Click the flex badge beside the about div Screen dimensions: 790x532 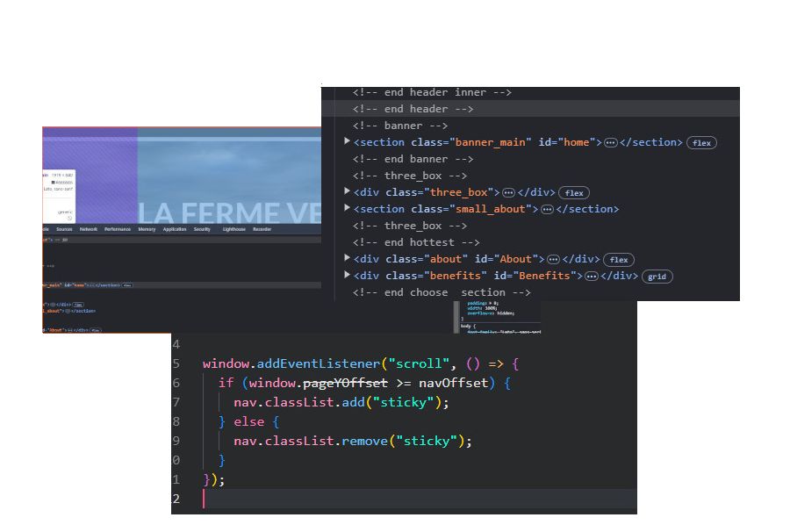[617, 257]
